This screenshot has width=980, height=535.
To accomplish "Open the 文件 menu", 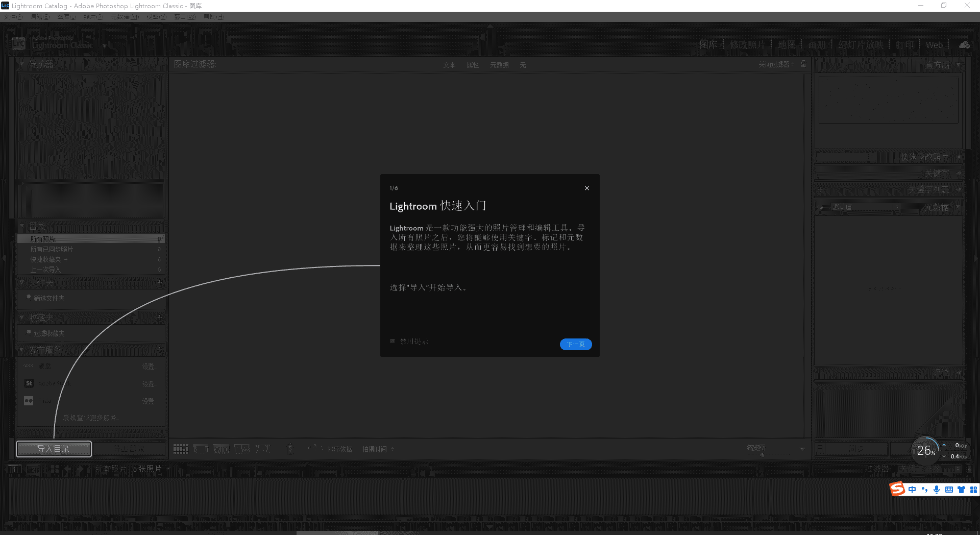I will [14, 16].
